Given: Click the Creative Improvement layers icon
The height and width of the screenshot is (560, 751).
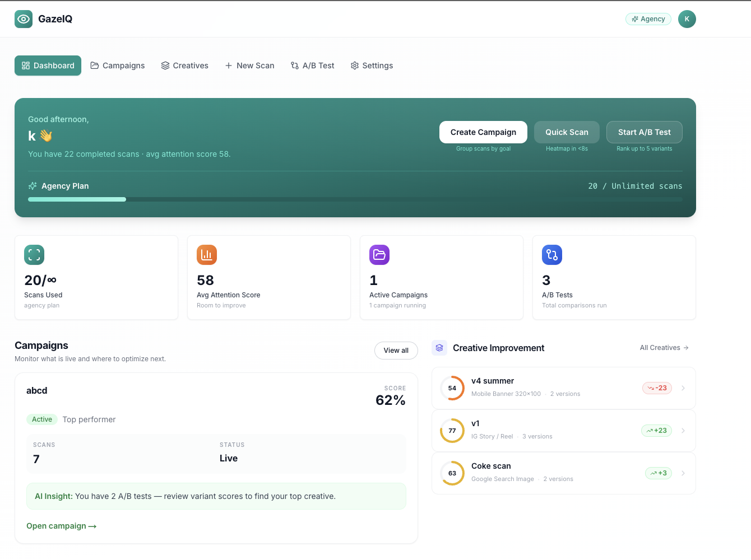Looking at the screenshot, I should click(439, 348).
